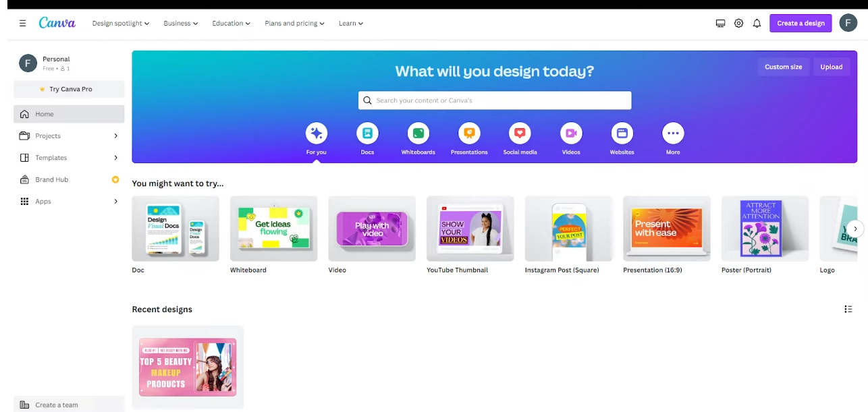Image resolution: width=868 pixels, height=412 pixels.
Task: Open the Learn dropdown menu
Action: 350,23
